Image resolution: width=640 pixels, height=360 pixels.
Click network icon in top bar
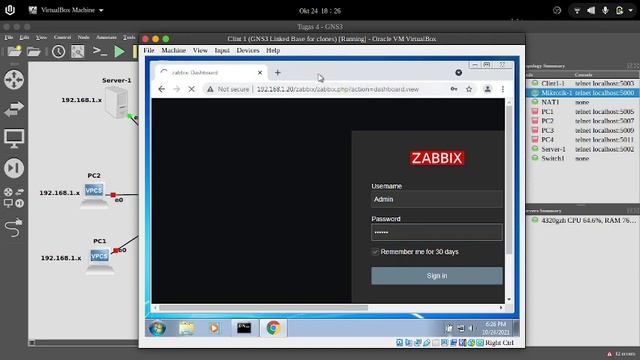577,11
